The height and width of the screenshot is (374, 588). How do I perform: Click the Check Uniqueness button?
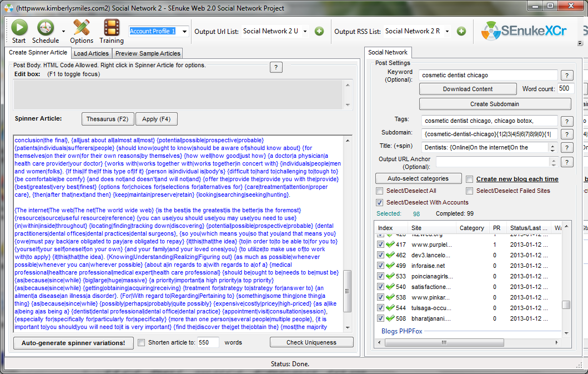tap(311, 342)
